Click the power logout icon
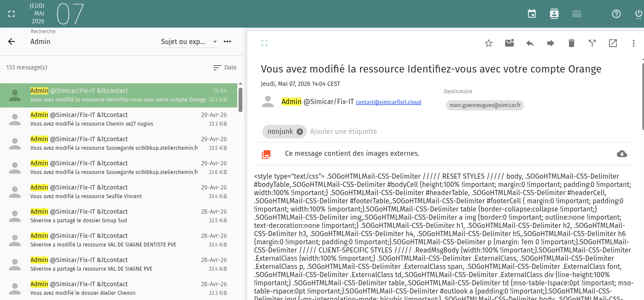 pyautogui.click(x=639, y=14)
